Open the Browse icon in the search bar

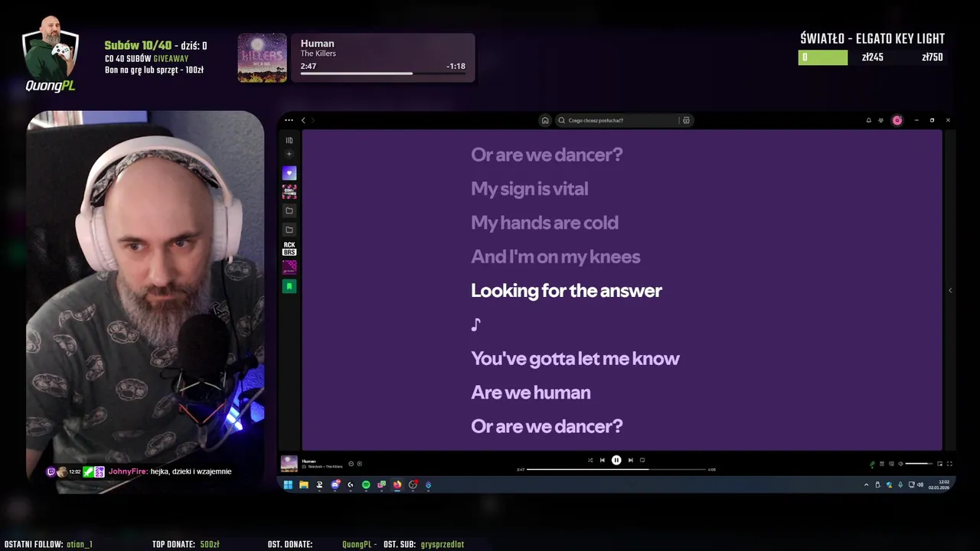pos(686,120)
